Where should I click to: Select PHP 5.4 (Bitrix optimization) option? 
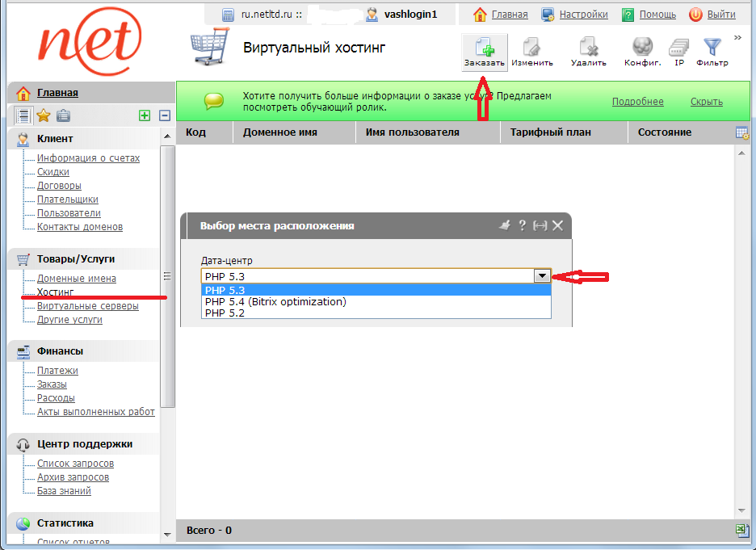click(275, 302)
